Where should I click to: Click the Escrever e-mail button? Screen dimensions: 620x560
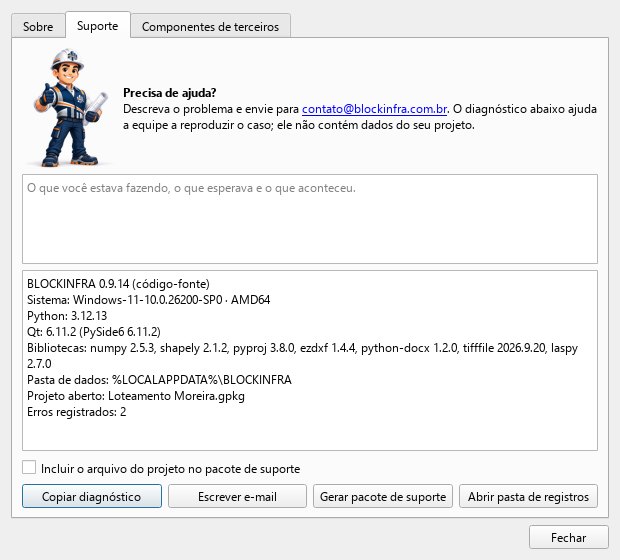tap(237, 496)
